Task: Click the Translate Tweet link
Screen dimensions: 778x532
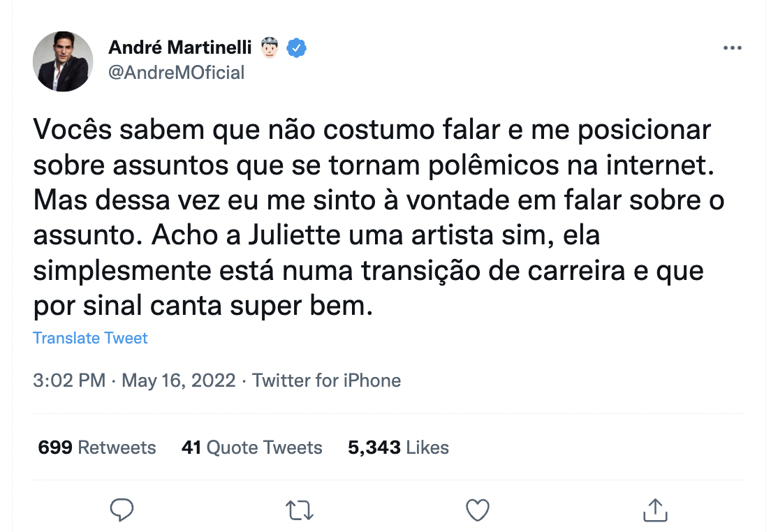Action: (x=90, y=339)
